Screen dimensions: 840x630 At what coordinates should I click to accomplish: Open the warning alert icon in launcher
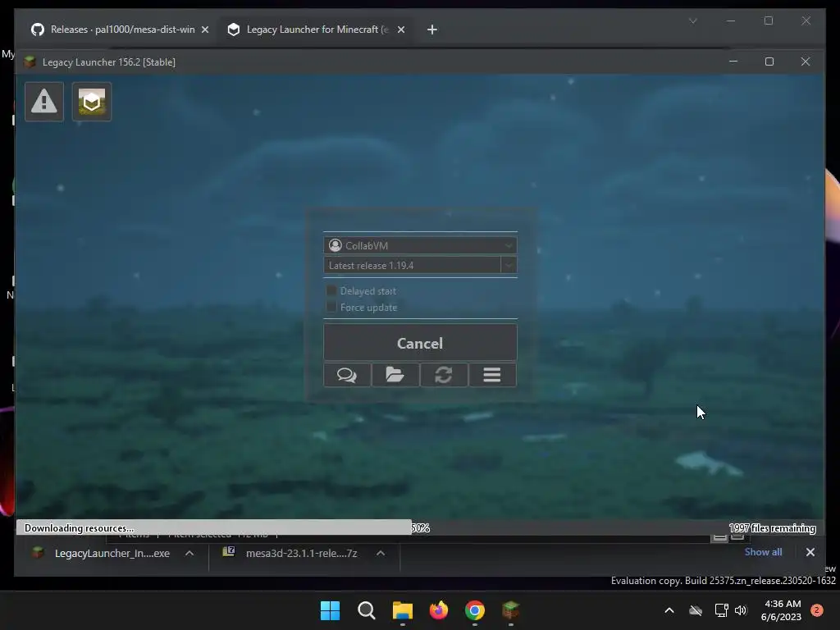44,102
